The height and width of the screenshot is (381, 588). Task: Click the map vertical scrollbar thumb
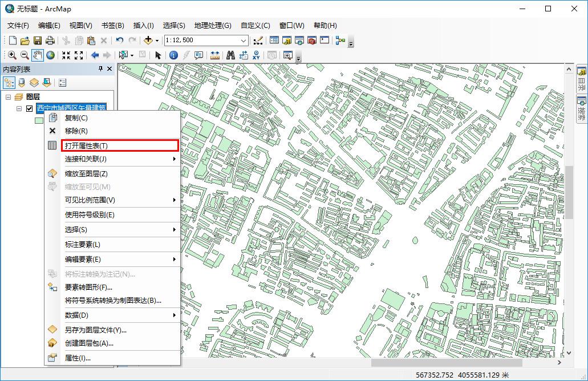click(x=569, y=192)
